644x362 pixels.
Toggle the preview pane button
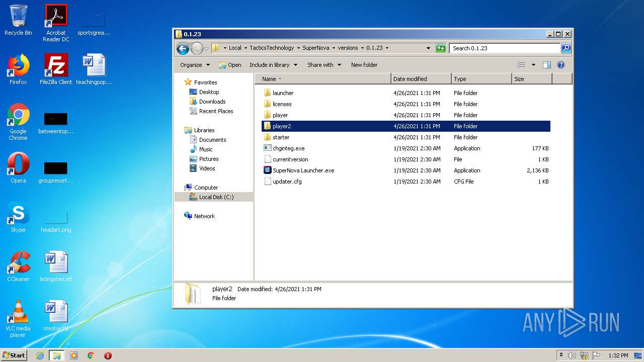pyautogui.click(x=547, y=65)
